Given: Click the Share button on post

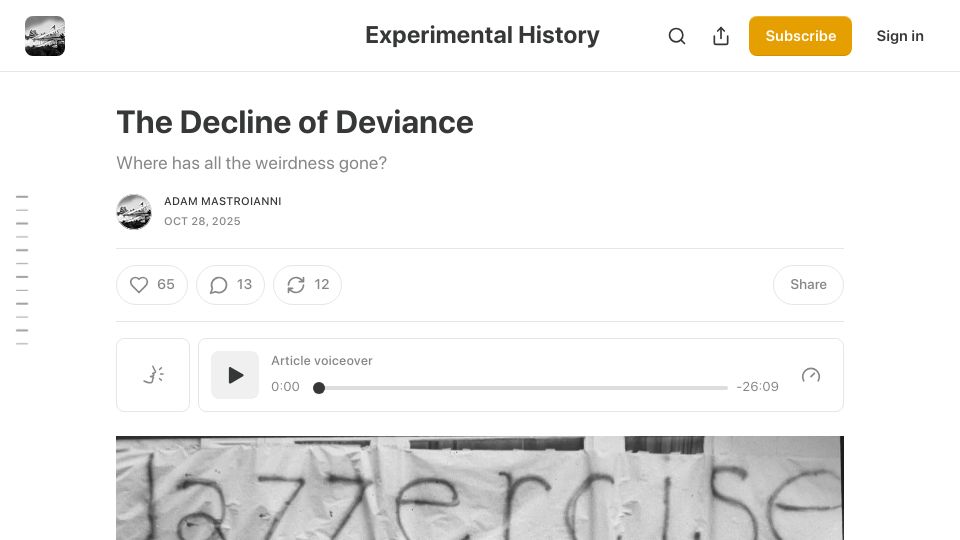Looking at the screenshot, I should tap(808, 285).
